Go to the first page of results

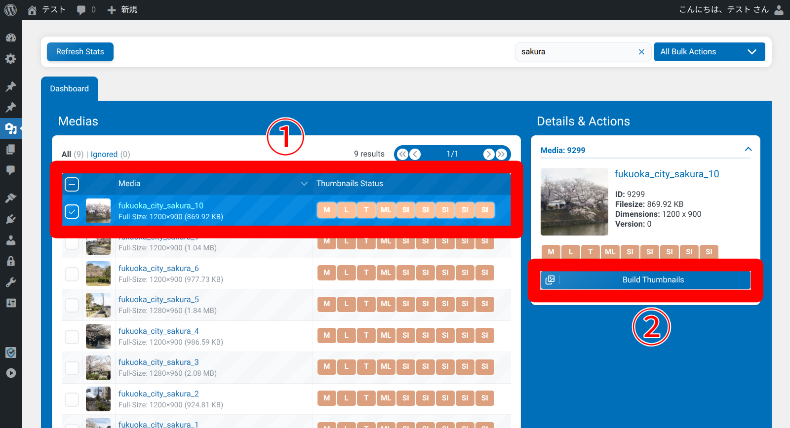402,154
